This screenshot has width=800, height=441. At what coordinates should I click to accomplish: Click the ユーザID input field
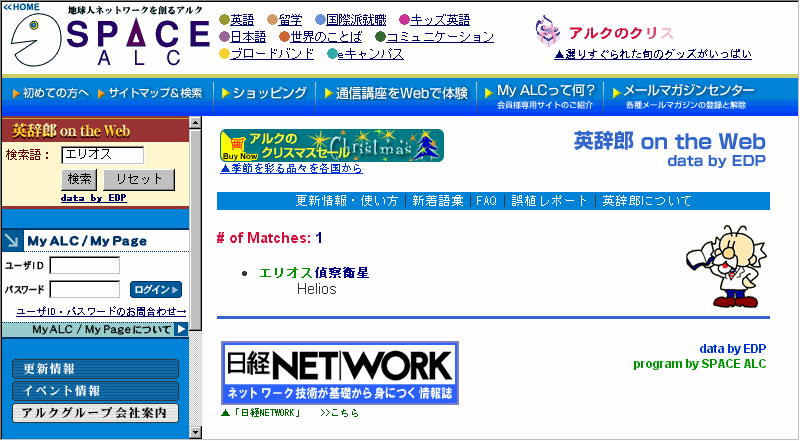click(84, 266)
